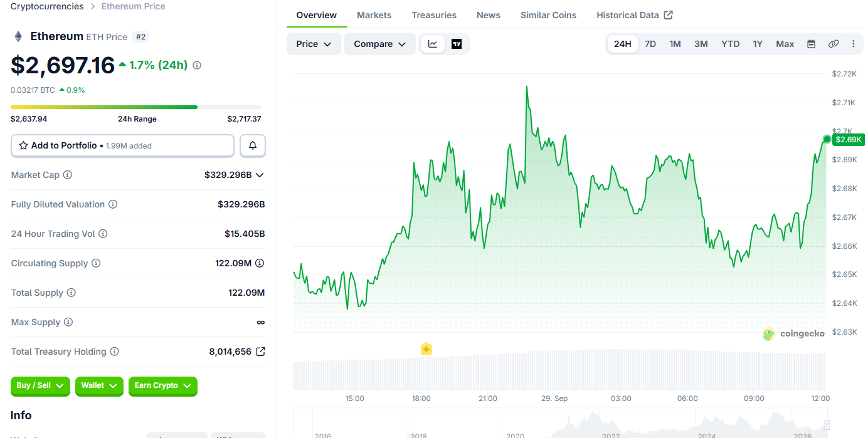Select the 1Y time range
Image resolution: width=868 pixels, height=438 pixels.
pyautogui.click(x=758, y=44)
